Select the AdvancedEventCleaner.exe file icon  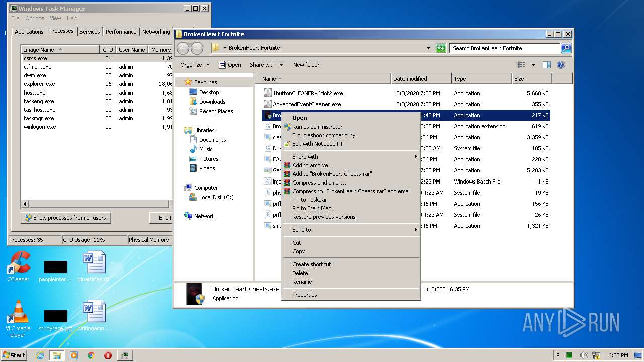[268, 104]
